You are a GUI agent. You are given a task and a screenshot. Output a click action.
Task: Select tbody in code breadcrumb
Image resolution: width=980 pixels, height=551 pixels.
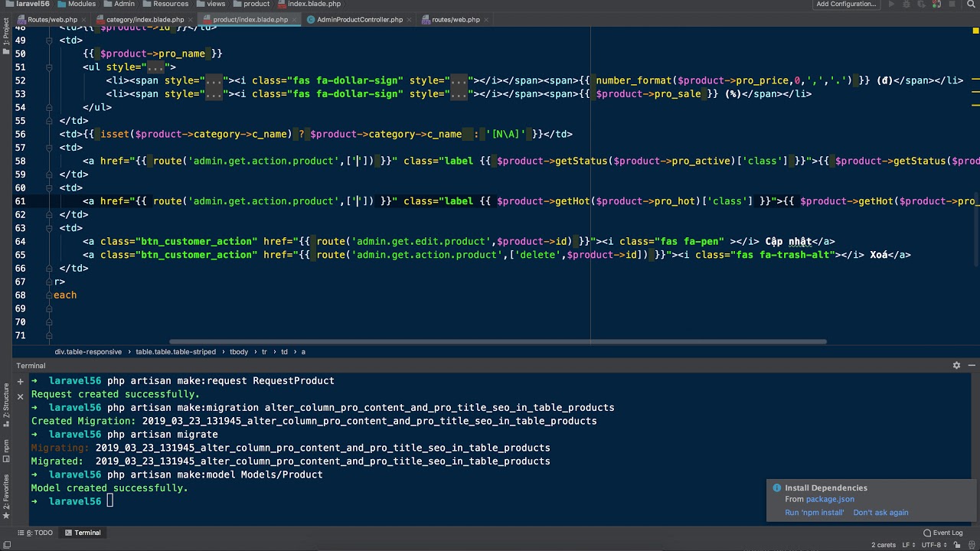click(239, 352)
